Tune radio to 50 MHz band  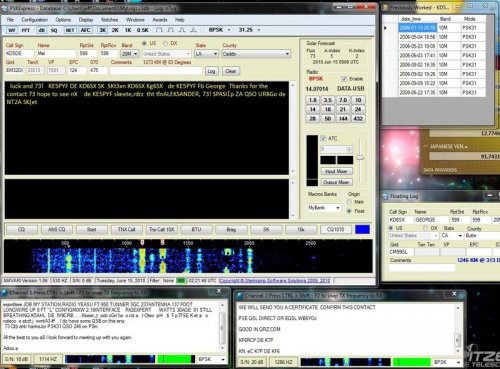coord(328,119)
